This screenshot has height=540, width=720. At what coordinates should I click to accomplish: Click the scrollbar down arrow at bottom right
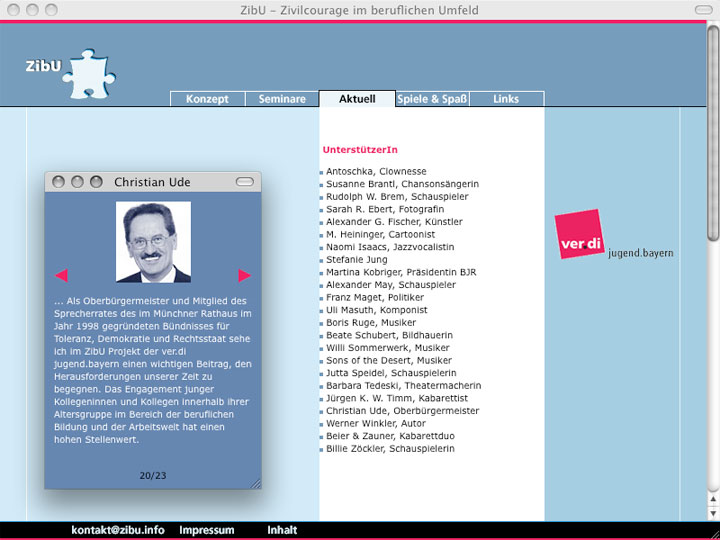pos(713,513)
